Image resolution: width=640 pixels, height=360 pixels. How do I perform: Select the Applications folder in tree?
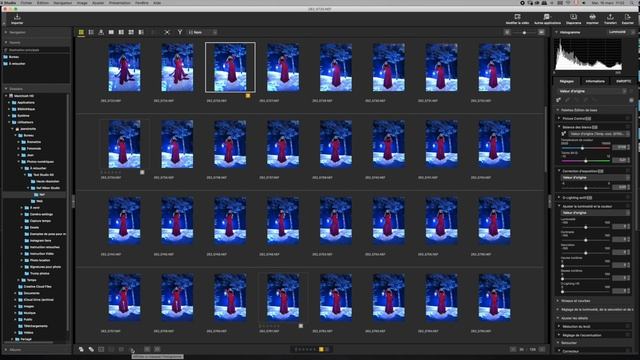[26, 102]
